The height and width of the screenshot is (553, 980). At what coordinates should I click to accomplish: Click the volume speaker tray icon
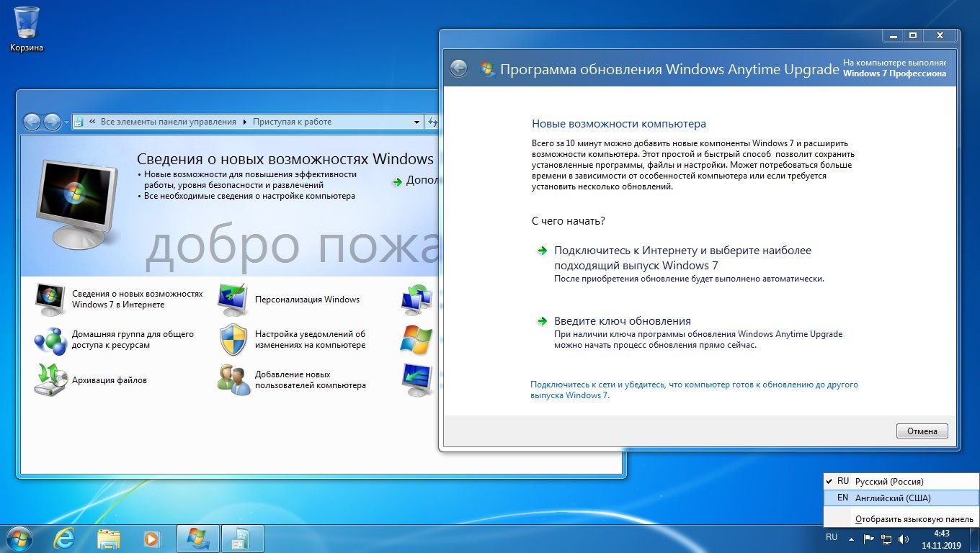pos(904,539)
